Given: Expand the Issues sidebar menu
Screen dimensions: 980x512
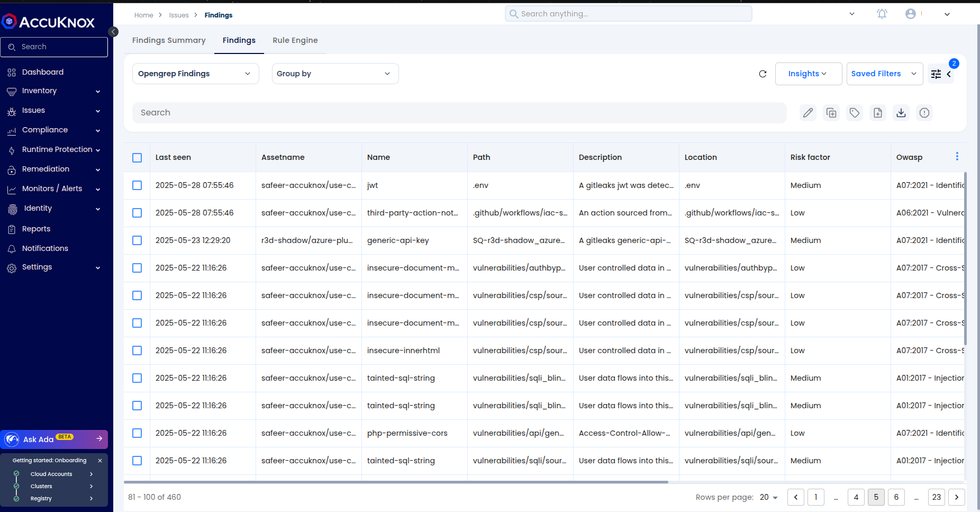Looking at the screenshot, I should pos(53,111).
